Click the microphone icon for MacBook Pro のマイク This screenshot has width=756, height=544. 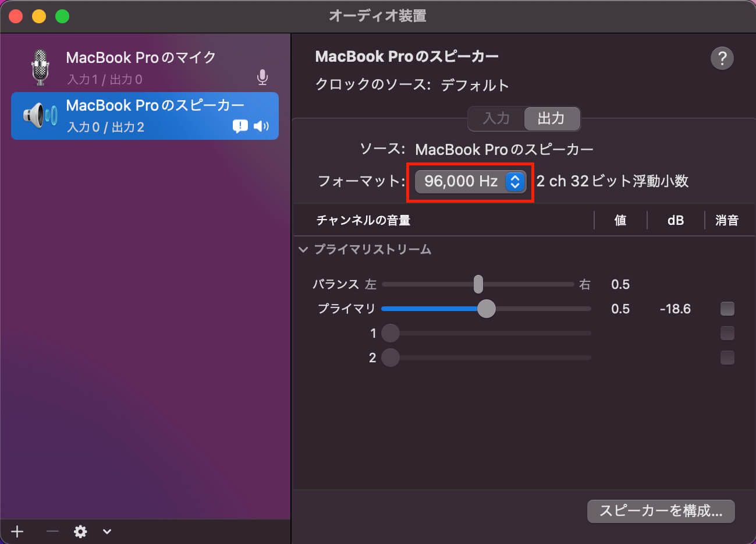coord(40,68)
